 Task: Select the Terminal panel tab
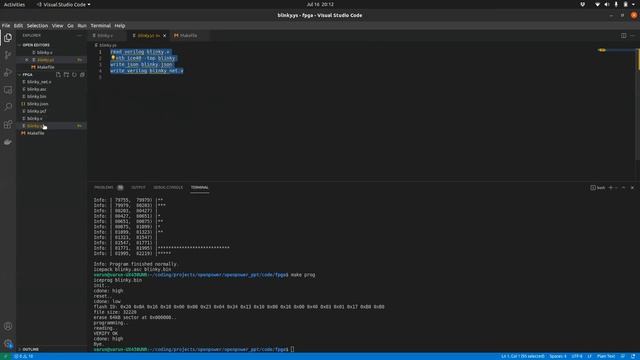coord(200,188)
